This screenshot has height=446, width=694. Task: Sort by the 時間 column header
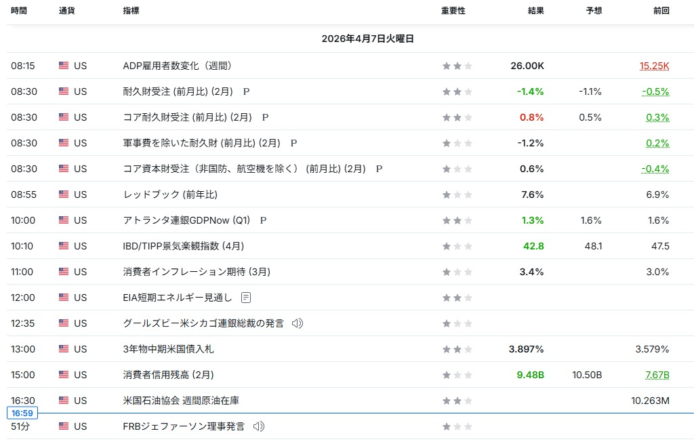(19, 11)
